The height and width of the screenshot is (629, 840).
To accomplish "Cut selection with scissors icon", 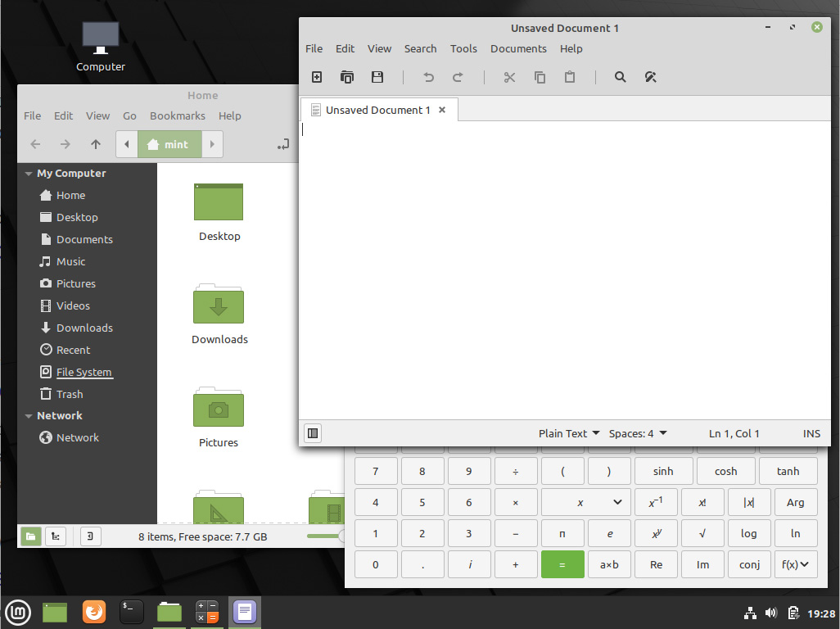I will pos(509,77).
